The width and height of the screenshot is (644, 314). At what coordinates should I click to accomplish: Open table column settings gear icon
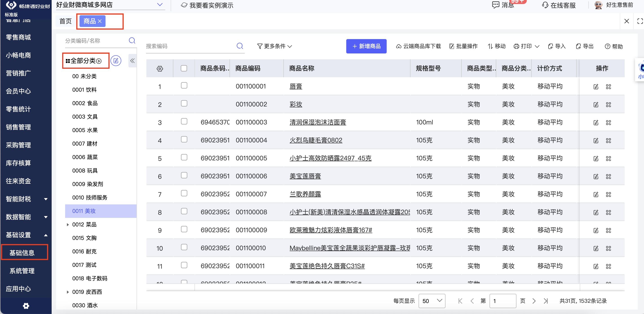pyautogui.click(x=160, y=69)
